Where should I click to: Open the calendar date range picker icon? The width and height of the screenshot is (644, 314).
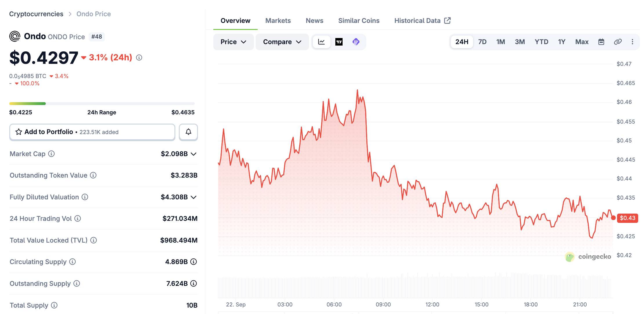tap(601, 42)
